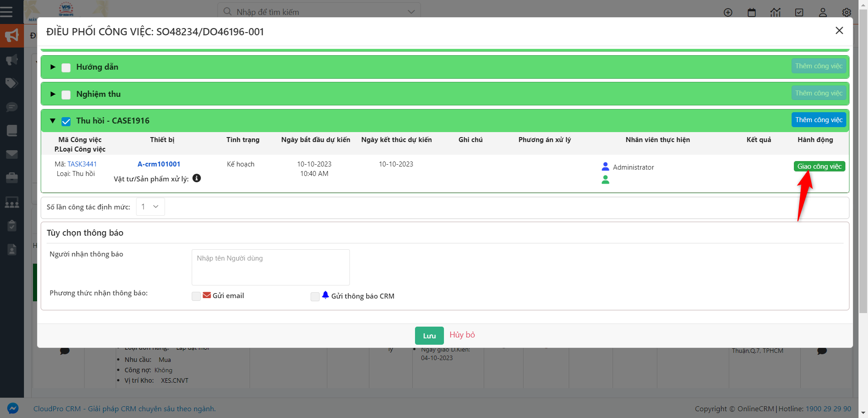The width and height of the screenshot is (868, 418).
Task: Open the TASK3441 task link
Action: click(82, 164)
